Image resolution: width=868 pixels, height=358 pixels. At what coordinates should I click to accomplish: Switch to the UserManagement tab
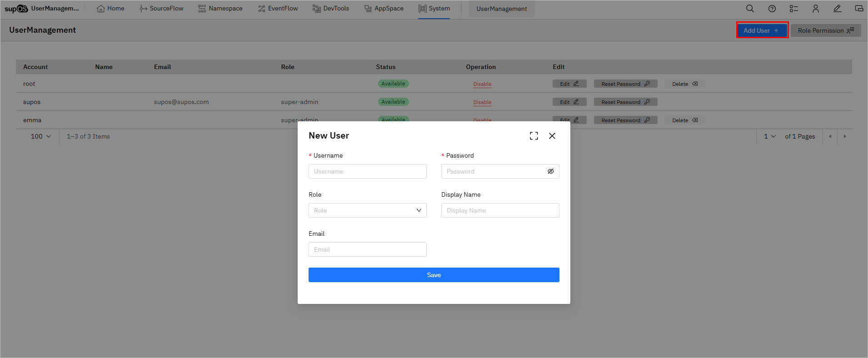point(501,9)
